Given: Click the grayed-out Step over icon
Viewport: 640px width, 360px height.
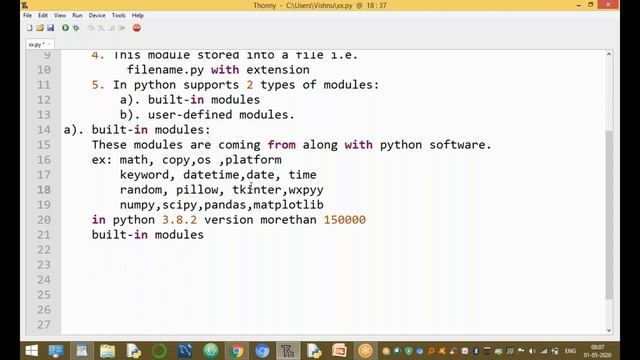Looking at the screenshot, I should (x=90, y=28).
